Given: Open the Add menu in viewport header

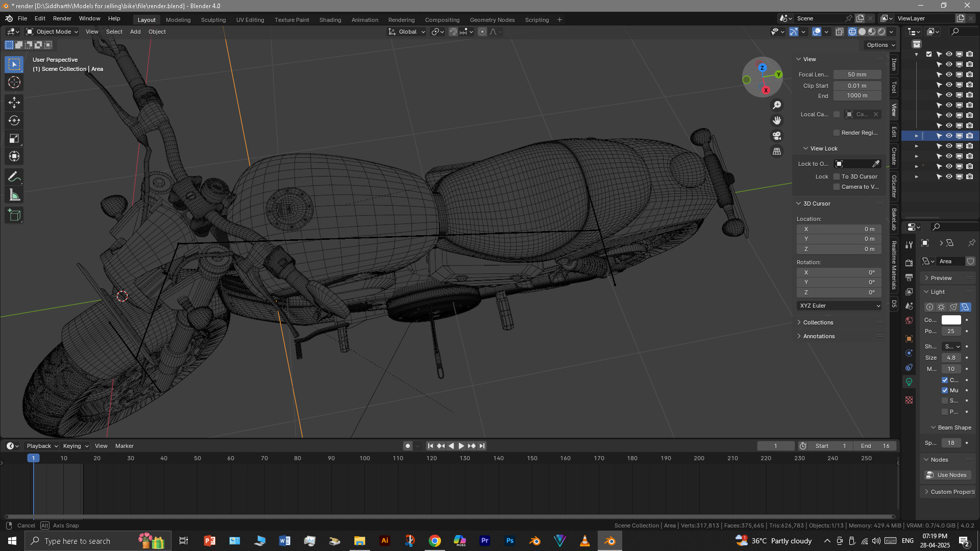Looking at the screenshot, I should coord(135,32).
